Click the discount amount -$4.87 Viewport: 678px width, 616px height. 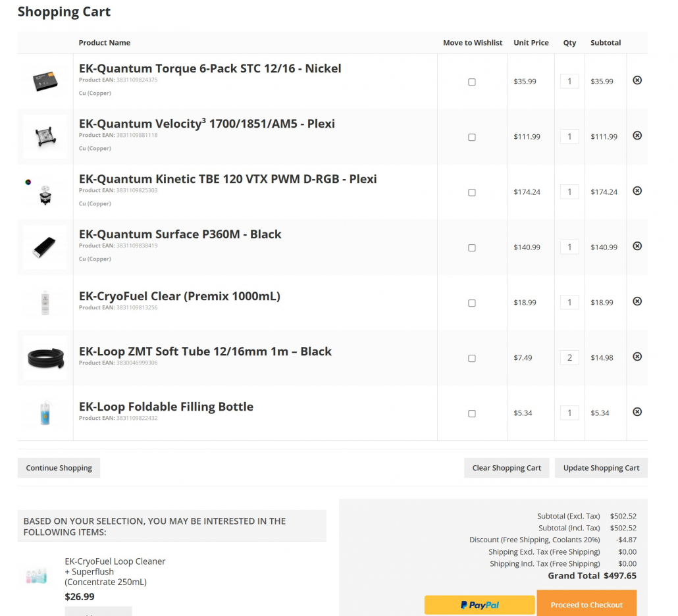click(626, 540)
